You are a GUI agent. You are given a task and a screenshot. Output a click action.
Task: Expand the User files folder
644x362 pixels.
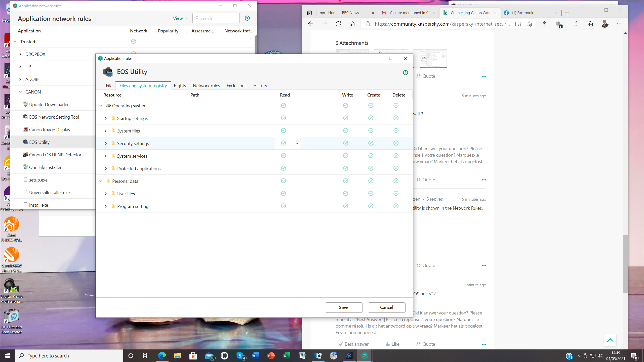click(106, 194)
